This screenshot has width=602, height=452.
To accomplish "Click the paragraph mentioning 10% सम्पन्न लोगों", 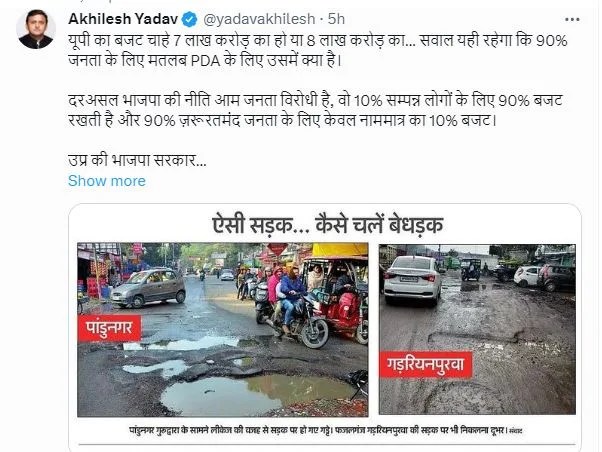I will (x=315, y=110).
